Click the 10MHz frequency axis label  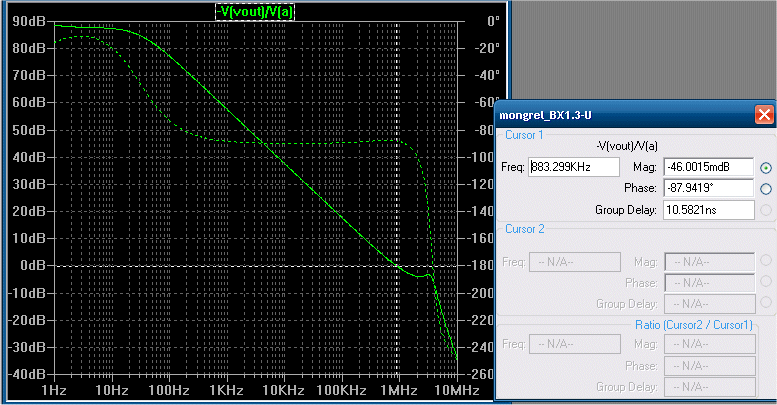[x=456, y=391]
